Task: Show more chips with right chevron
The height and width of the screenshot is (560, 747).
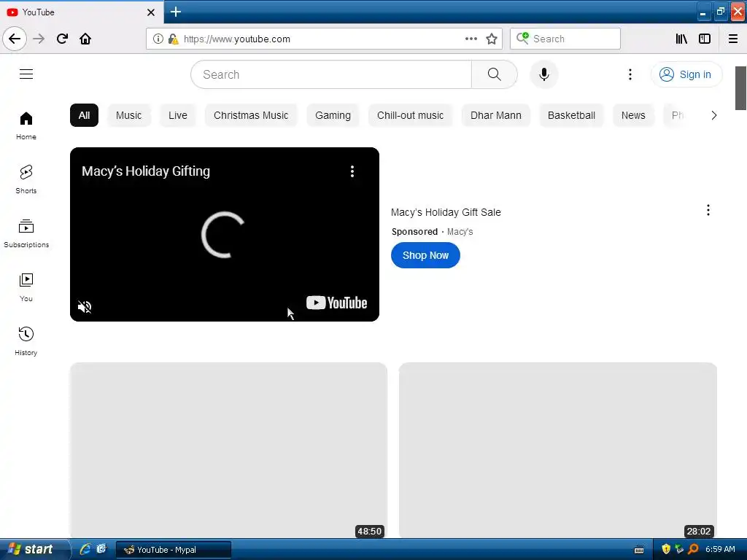Action: point(713,115)
